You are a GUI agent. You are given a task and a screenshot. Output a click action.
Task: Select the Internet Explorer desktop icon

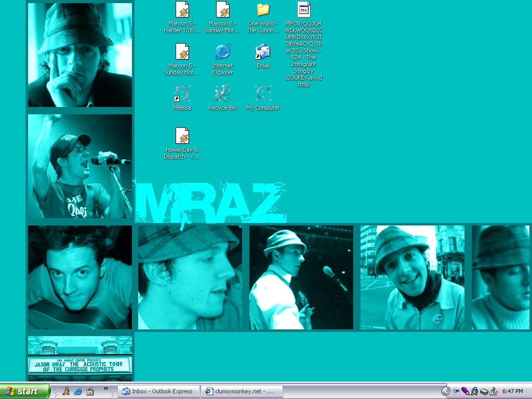[222, 52]
